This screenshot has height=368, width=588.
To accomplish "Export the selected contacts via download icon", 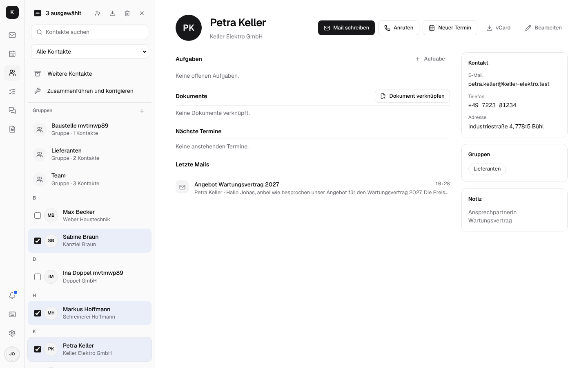I will tap(112, 13).
